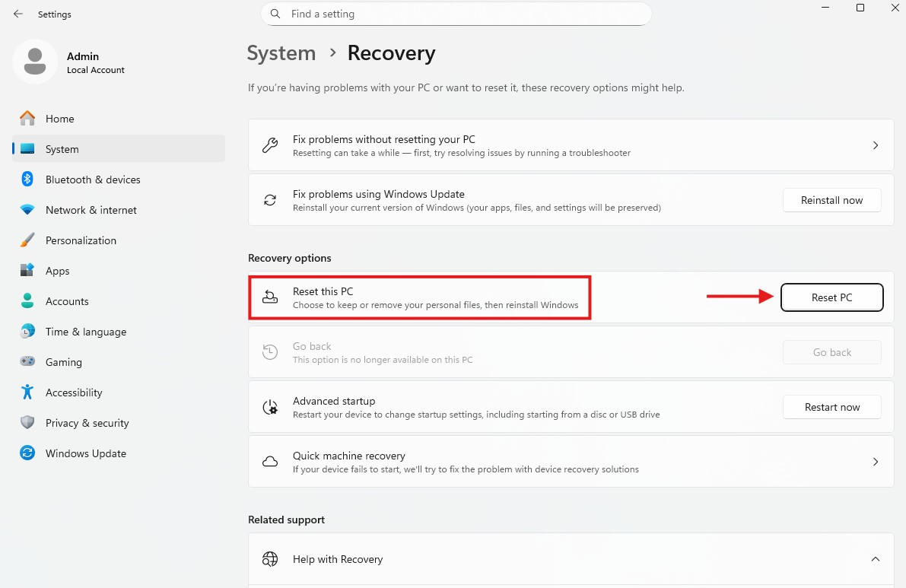Click the Accessibility figure icon
Screen dimensions: 906x588
click(x=27, y=393)
